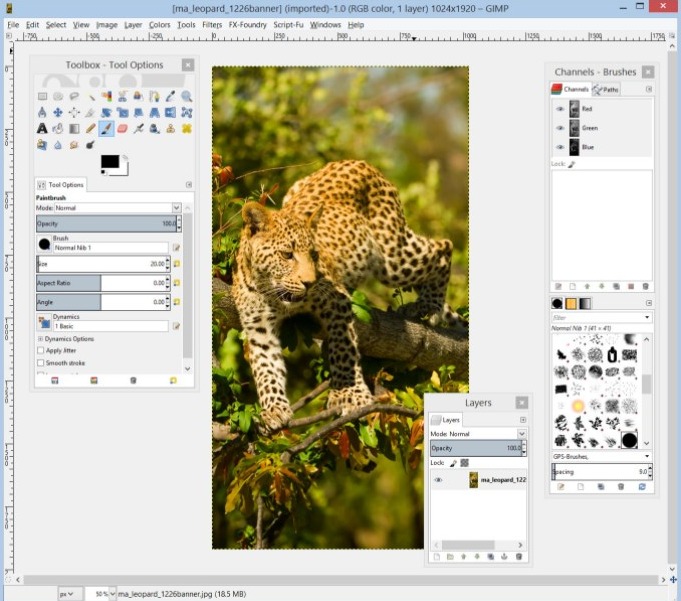The image size is (681, 601).
Task: Select the Rectangle Select tool
Action: [x=42, y=96]
